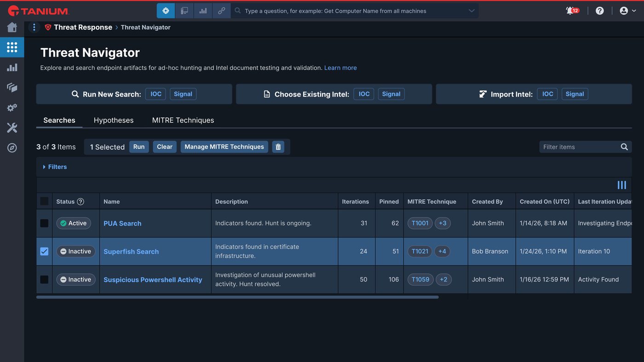The image size is (644, 362).
Task: Open the bar chart reports sidebar icon
Action: 12,68
